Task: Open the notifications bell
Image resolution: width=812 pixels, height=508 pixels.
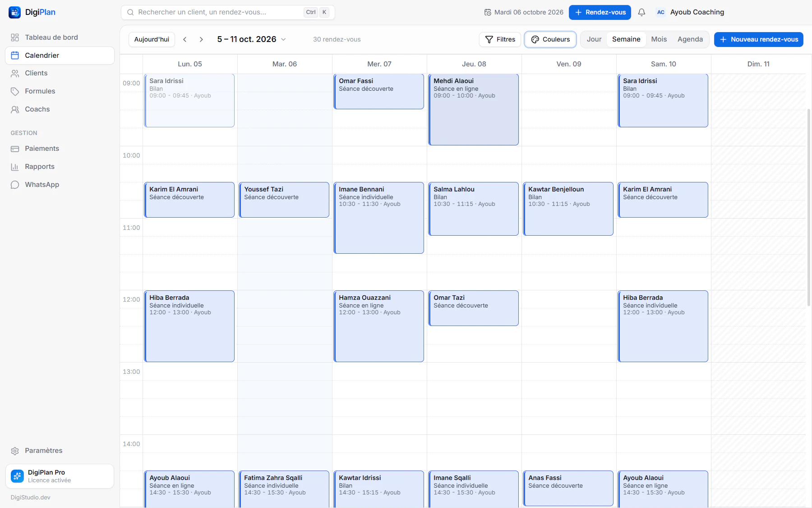Action: click(641, 12)
